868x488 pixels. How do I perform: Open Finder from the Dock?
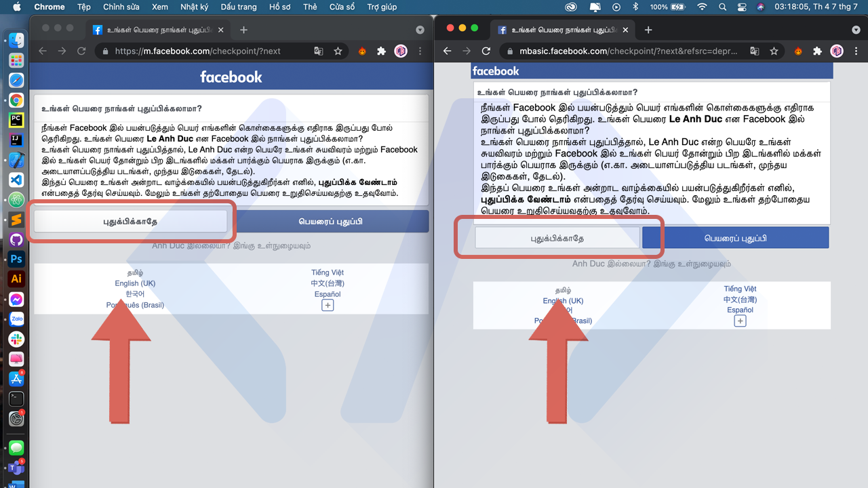(x=16, y=41)
